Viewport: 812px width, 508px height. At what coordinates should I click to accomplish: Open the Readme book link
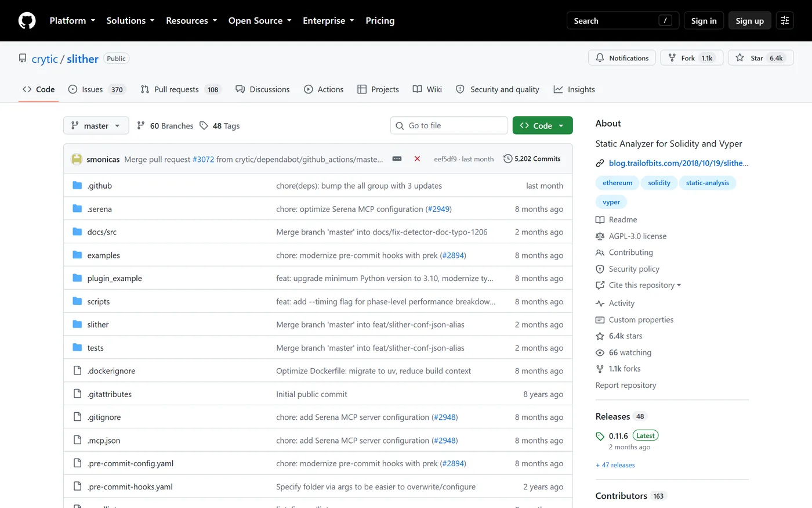pyautogui.click(x=617, y=219)
